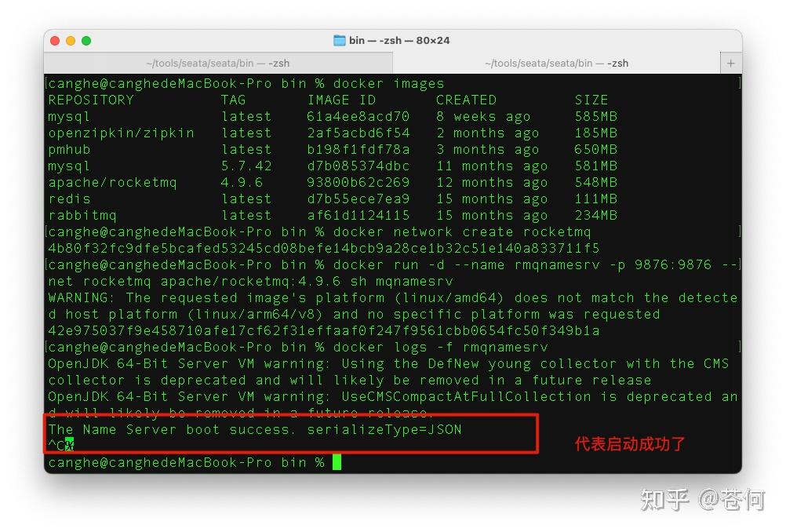The height and width of the screenshot is (532, 786).
Task: Click image ID 93800b62c269
Action: 358,183
